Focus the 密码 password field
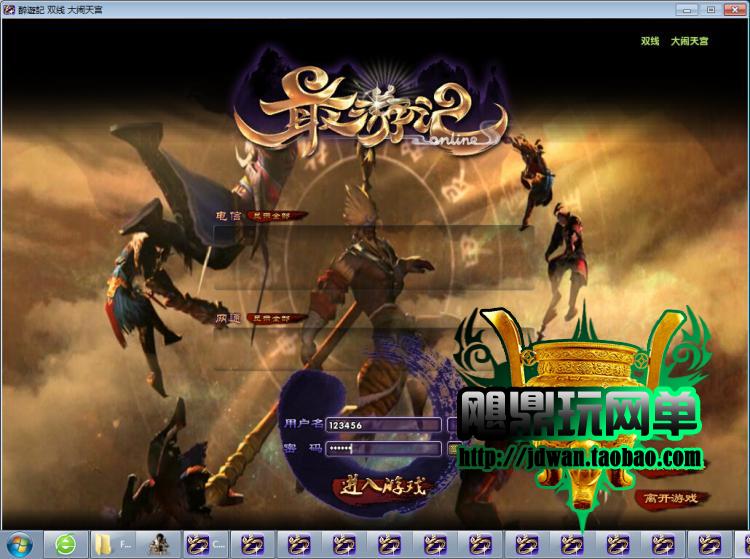750x559 pixels. click(x=383, y=449)
